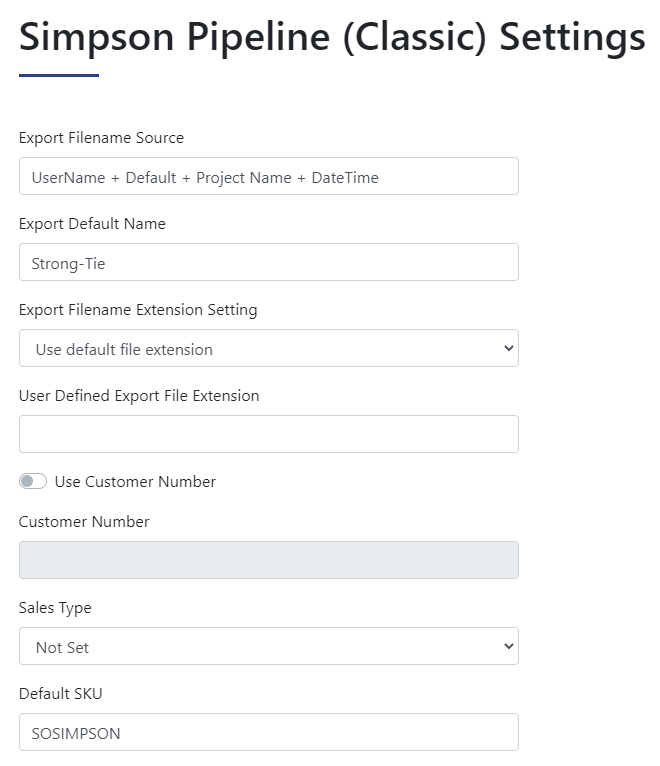Click the blue underline beneath the page heading

(59, 75)
